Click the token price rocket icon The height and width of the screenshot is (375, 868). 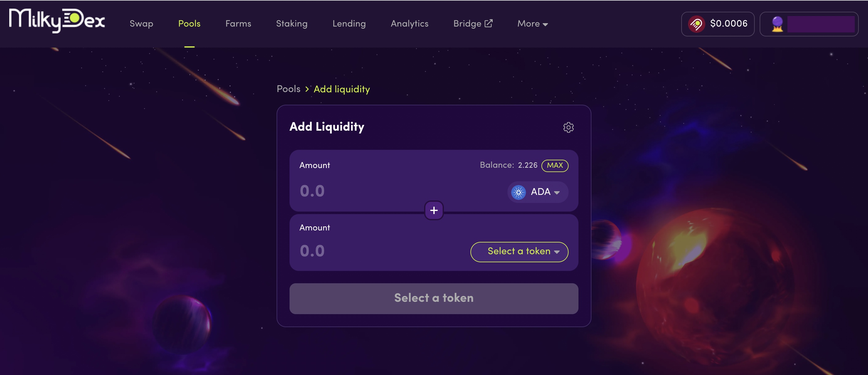(696, 23)
